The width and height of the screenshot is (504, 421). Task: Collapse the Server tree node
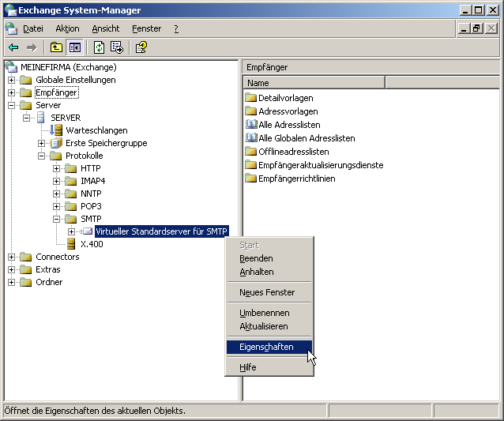(11, 105)
